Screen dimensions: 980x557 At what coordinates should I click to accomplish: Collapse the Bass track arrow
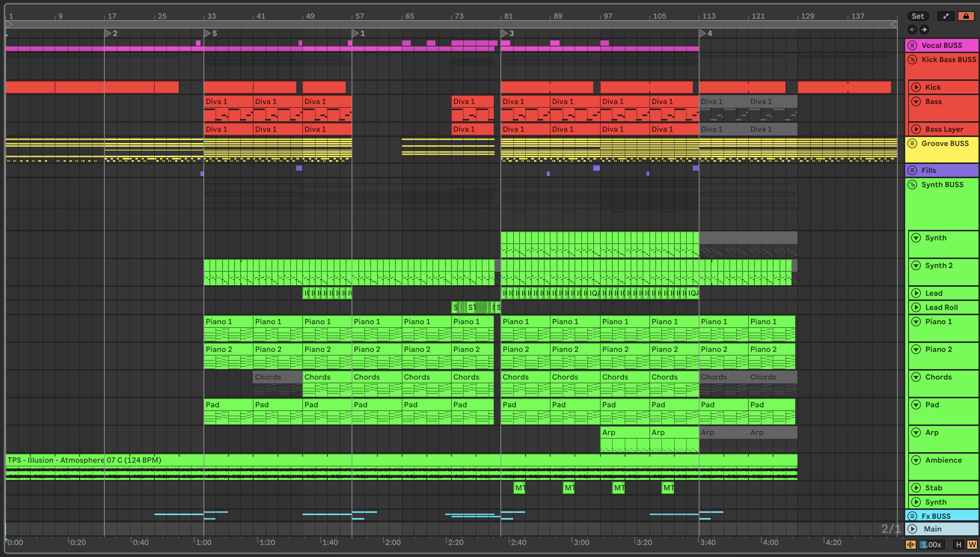pyautogui.click(x=916, y=101)
